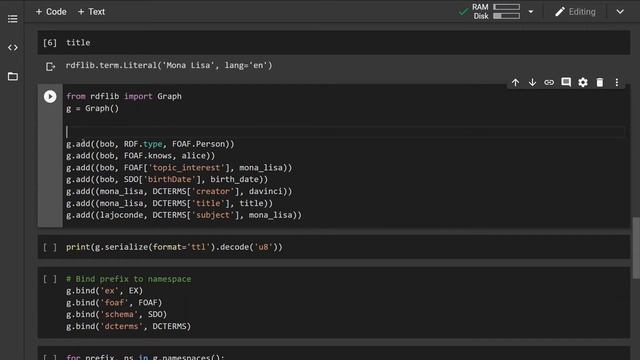This screenshot has width=640, height=360.
Task: Click the print(g.serialize...) code line
Action: coord(174,247)
